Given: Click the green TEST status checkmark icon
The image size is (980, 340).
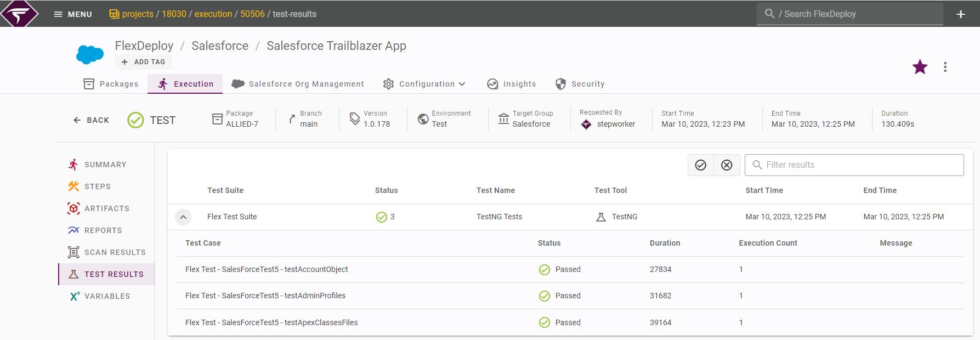Looking at the screenshot, I should click(135, 120).
